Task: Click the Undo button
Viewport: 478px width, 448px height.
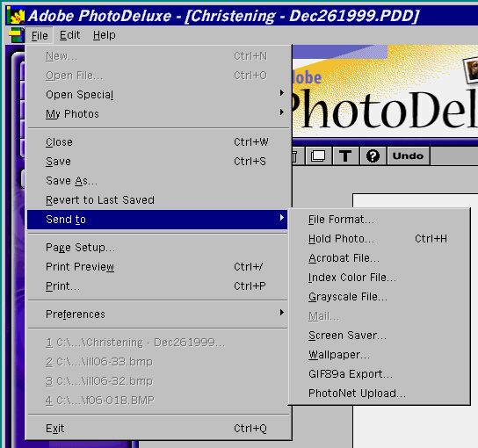Action: (x=408, y=156)
